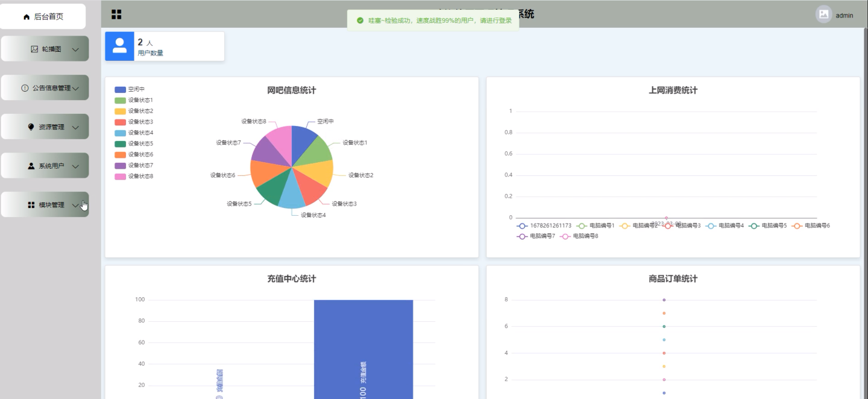
Task: Click the top purple dot in 商品订单统计
Action: click(x=664, y=300)
